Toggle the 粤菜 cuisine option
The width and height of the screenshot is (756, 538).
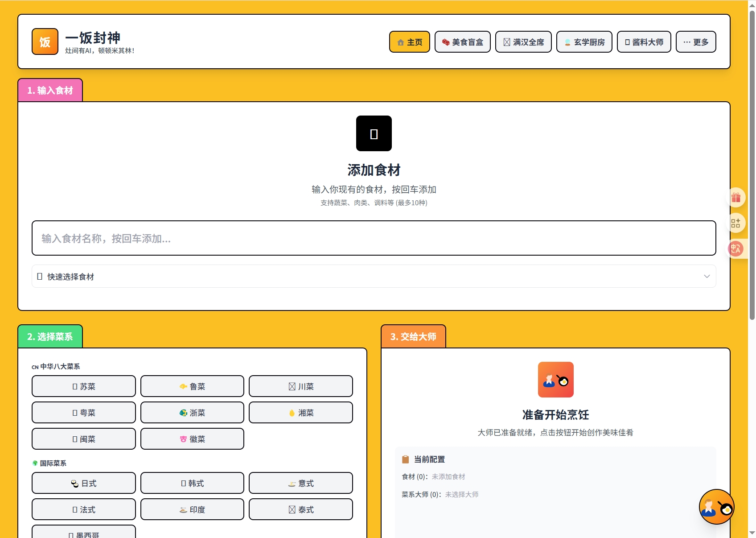click(84, 413)
